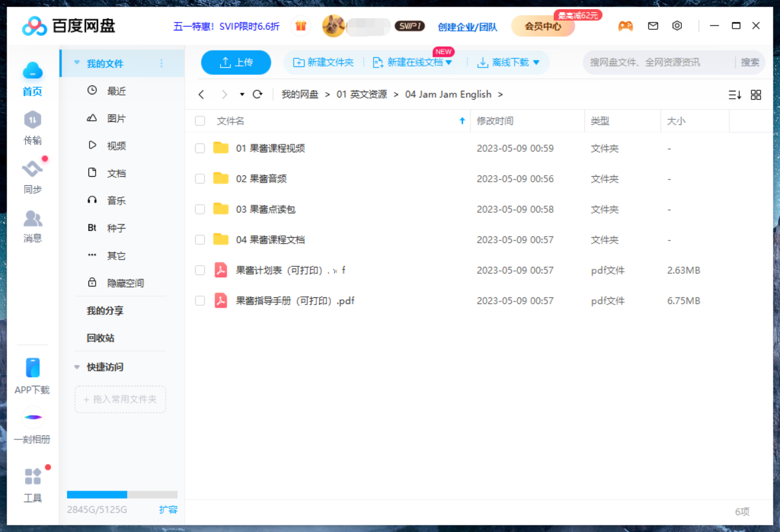Select the checkbox for 02 果酱音频

(199, 179)
